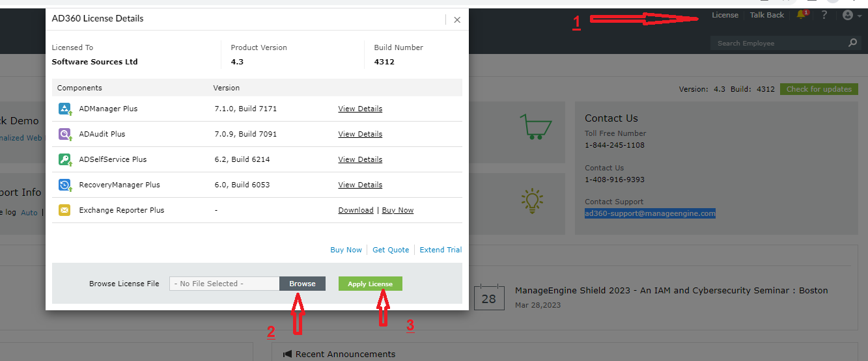Click the Exchange Reporter Plus envelope icon

64,210
